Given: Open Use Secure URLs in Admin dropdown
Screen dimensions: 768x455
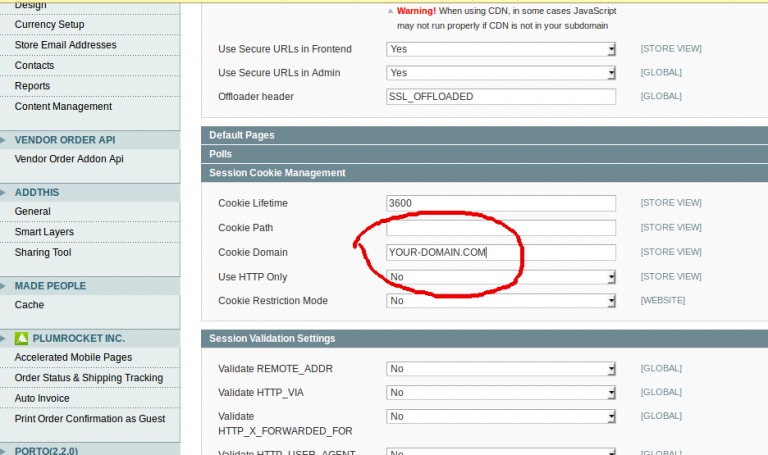Looking at the screenshot, I should (x=501, y=72).
